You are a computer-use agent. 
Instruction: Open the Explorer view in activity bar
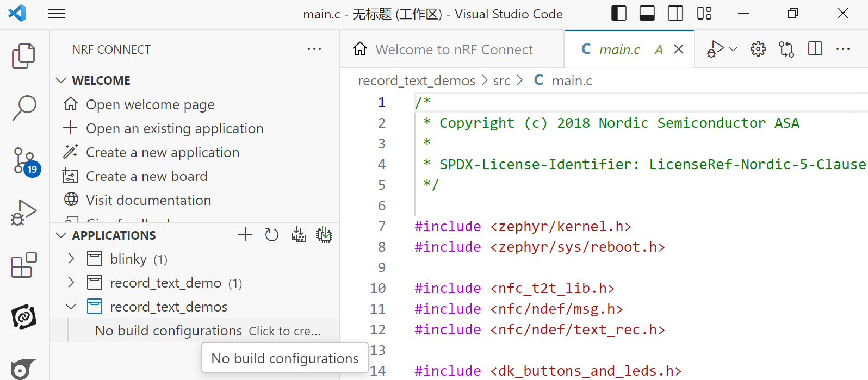click(x=23, y=56)
